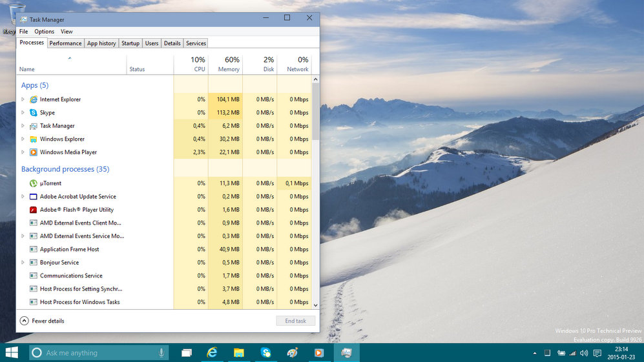Open the Startup tab
The height and width of the screenshot is (362, 644).
pyautogui.click(x=130, y=43)
